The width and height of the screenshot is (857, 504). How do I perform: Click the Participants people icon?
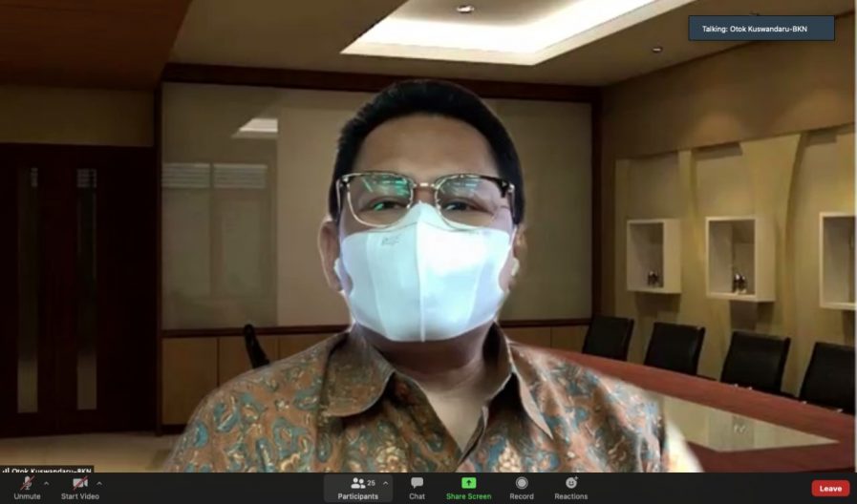click(x=358, y=483)
